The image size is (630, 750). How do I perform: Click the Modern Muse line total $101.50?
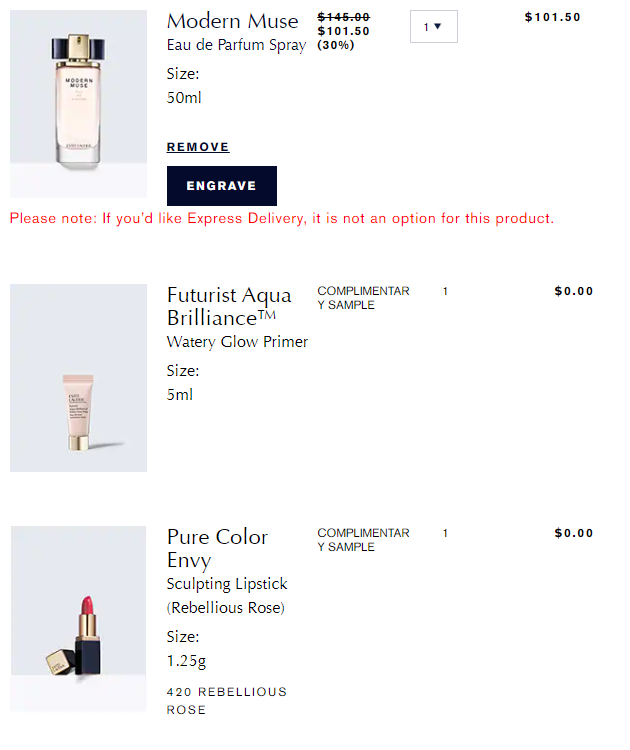553,17
